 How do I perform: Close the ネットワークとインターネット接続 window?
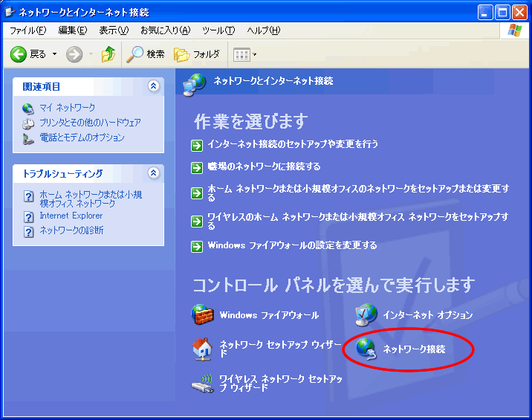tap(520, 13)
